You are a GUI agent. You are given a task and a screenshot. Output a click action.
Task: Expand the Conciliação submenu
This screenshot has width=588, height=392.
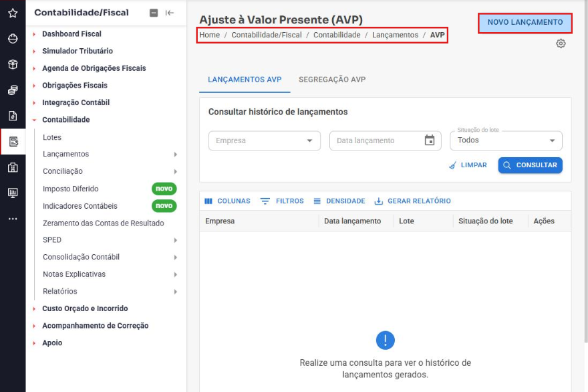pyautogui.click(x=109, y=172)
